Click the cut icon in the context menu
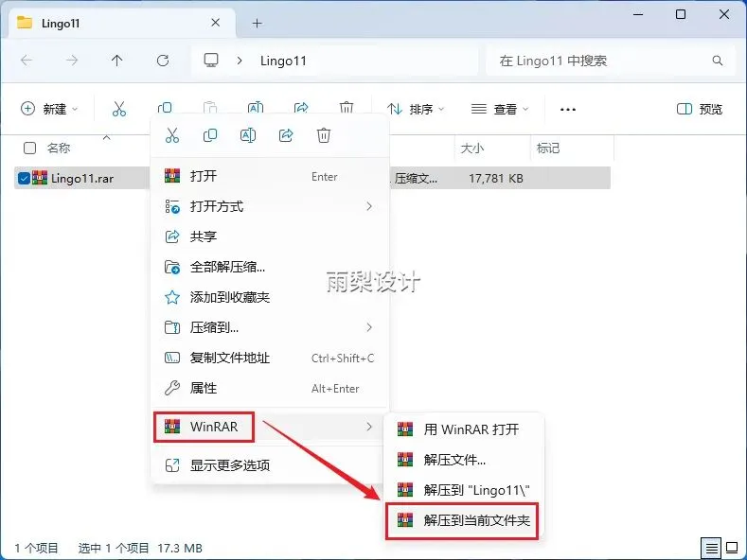Screen dimensions: 747x560 (x=172, y=135)
